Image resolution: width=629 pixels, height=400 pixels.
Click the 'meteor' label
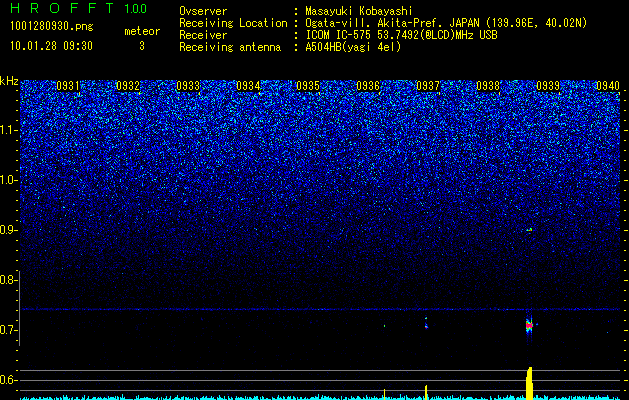click(x=142, y=31)
